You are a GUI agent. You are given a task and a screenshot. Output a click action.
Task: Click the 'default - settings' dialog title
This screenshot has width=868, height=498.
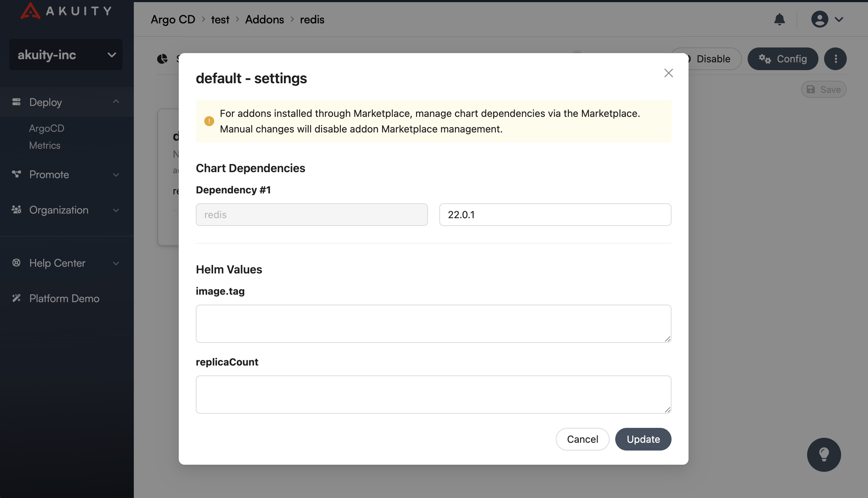(x=251, y=78)
